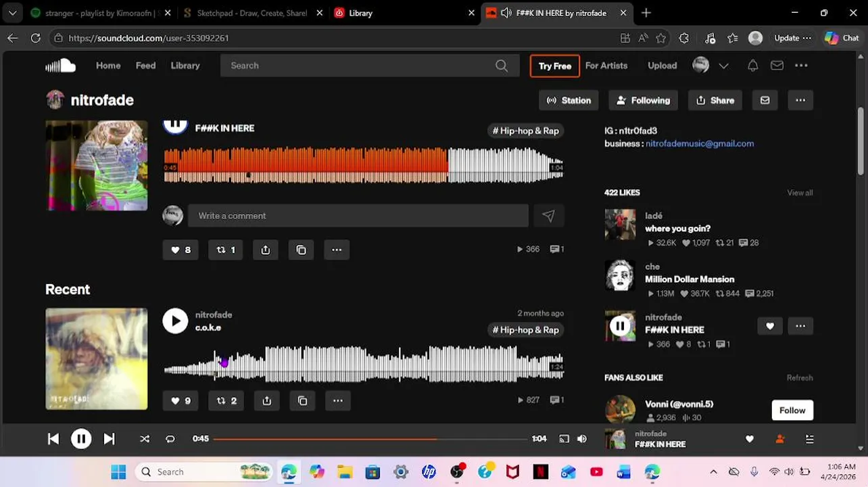Open the Windows Start menu
Screen dimensions: 868x487
(x=118, y=471)
